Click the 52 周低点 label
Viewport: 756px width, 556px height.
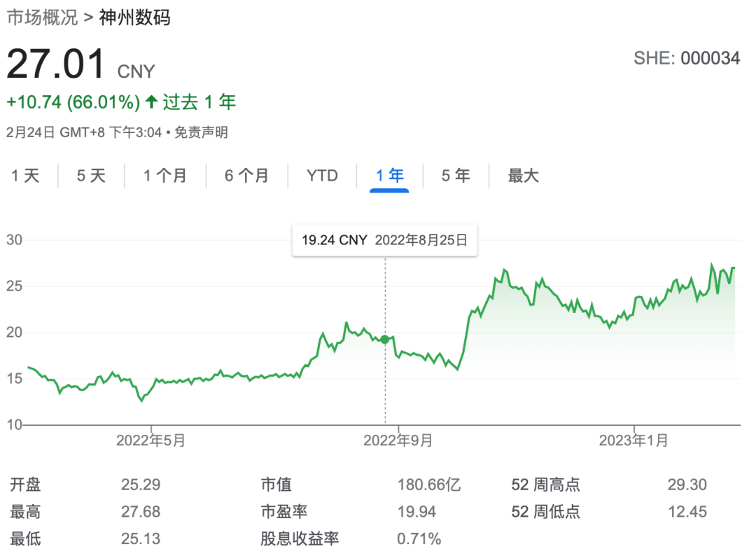(x=545, y=512)
